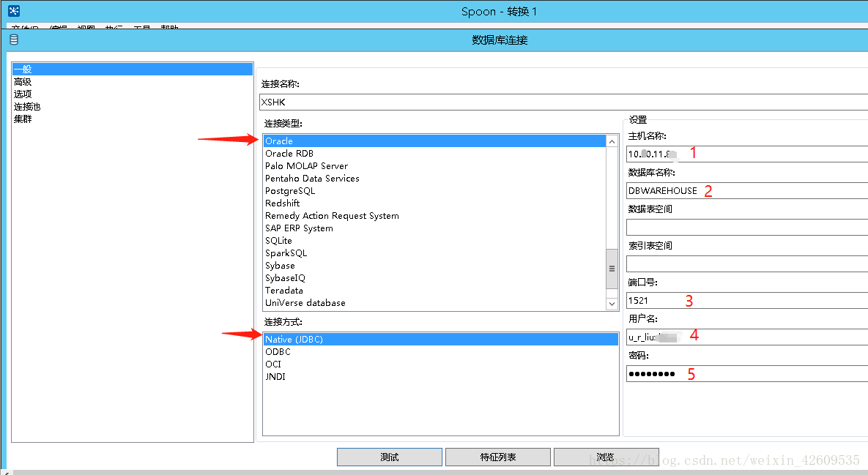Pick SparkSQL connection type
Viewport: 868px width, 475px height.
(286, 253)
